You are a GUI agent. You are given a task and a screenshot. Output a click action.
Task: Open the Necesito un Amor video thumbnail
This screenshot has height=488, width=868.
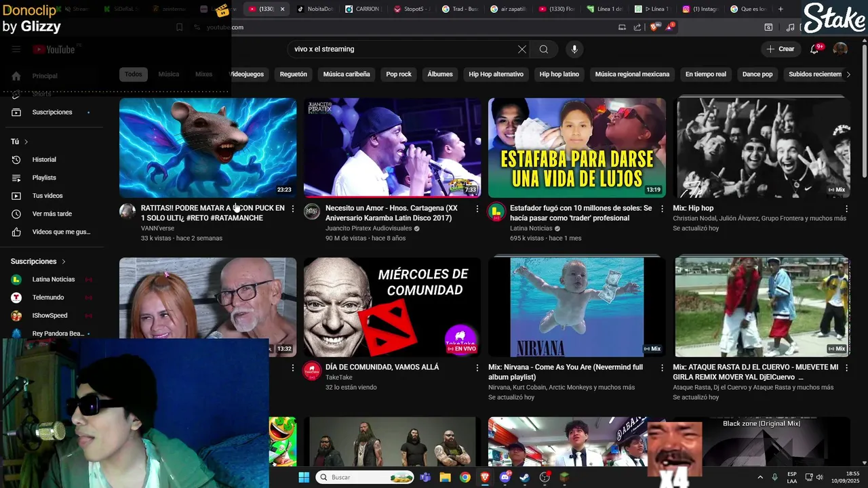pos(393,148)
